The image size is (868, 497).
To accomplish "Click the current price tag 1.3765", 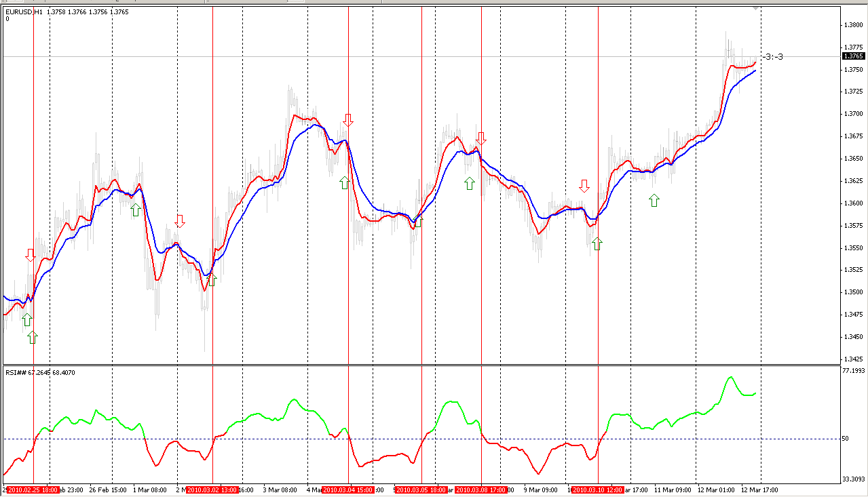I will (852, 56).
